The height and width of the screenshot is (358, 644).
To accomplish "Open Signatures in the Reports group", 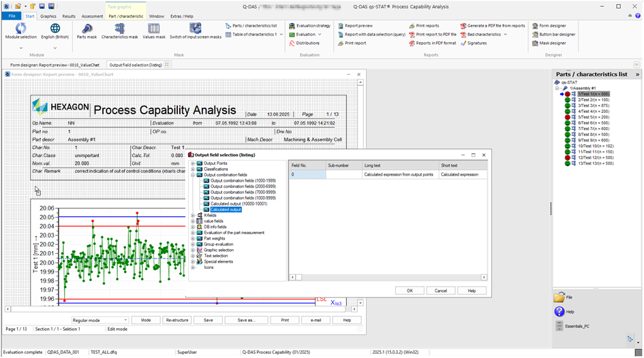I will point(474,43).
